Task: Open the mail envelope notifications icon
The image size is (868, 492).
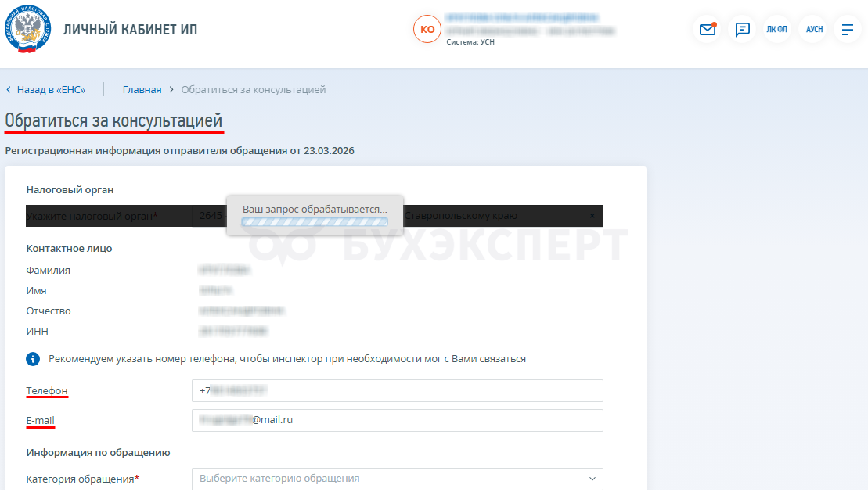Action: click(x=708, y=29)
